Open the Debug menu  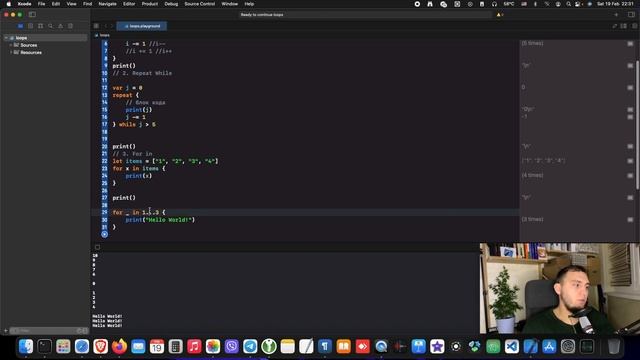(x=171, y=4)
